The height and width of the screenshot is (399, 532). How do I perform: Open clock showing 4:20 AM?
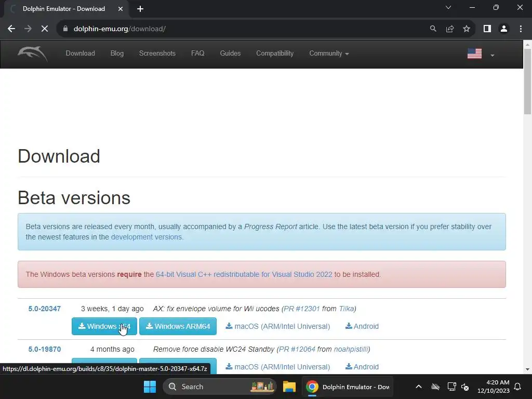point(494,387)
